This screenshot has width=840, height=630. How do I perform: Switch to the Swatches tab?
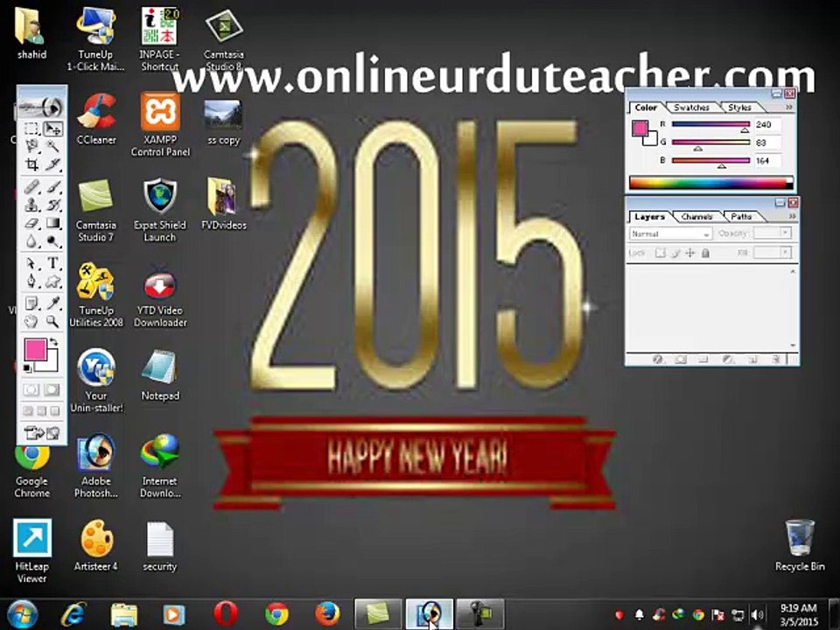point(691,108)
